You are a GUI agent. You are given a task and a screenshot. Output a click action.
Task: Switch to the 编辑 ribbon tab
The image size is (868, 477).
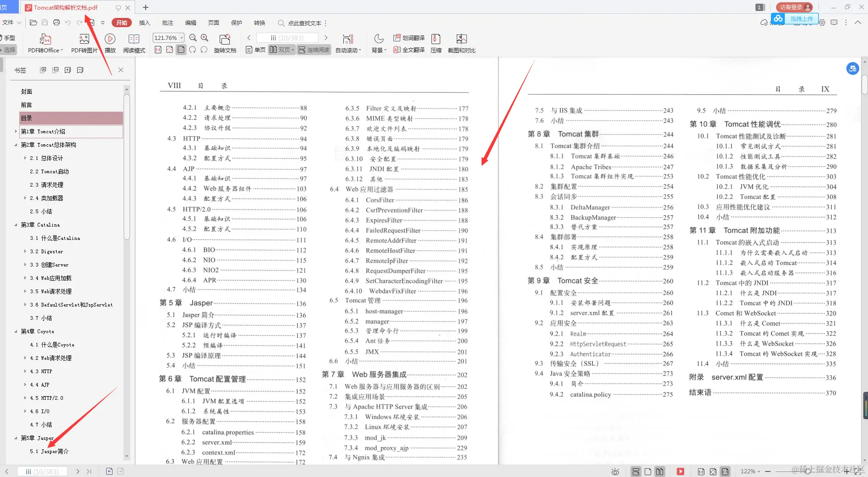coord(191,23)
